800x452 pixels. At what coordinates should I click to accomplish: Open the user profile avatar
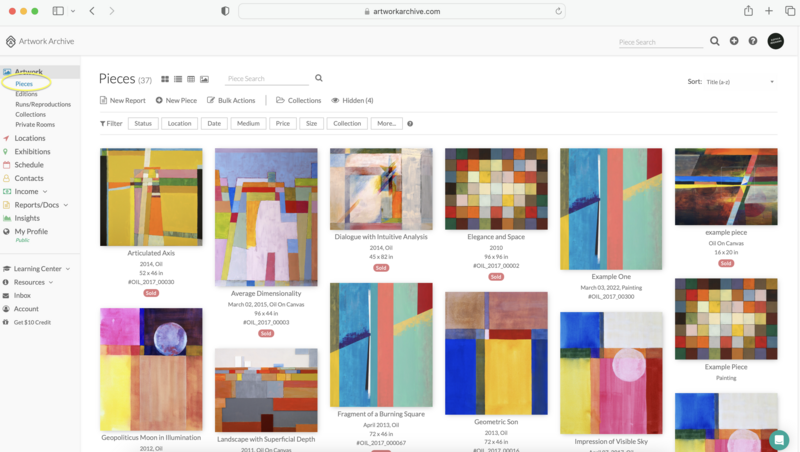[776, 41]
